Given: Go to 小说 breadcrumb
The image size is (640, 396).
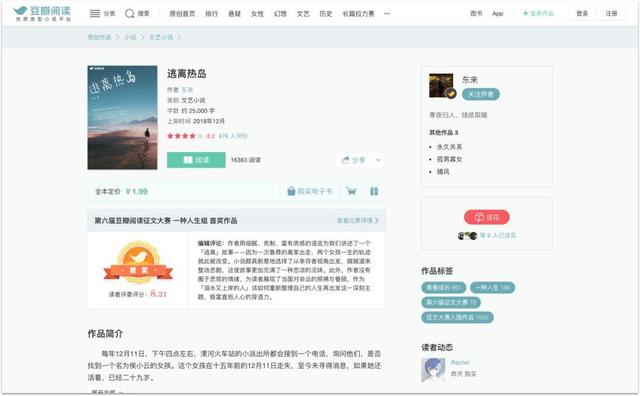Looking at the screenshot, I should tap(130, 37).
